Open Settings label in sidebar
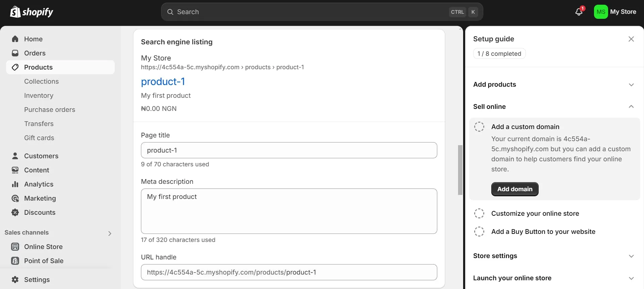 (x=37, y=280)
